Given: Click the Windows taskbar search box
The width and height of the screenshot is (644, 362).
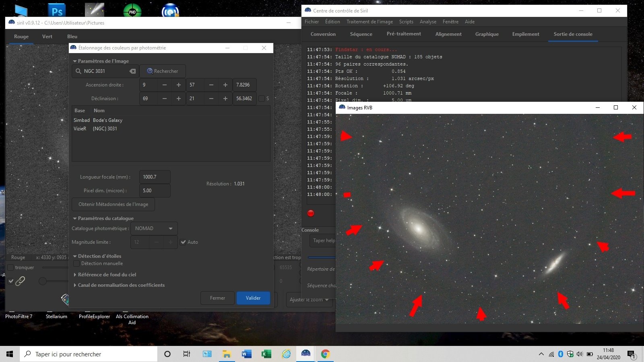Looking at the screenshot, I should tap(89, 354).
